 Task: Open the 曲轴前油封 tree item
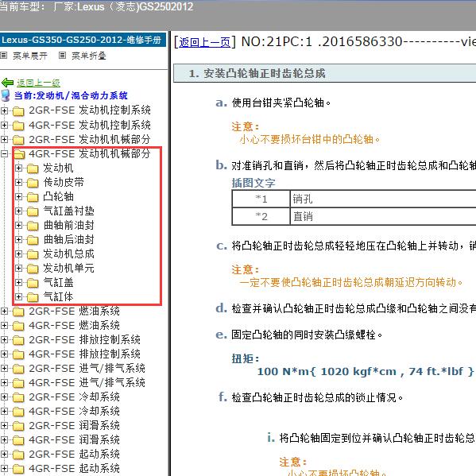(68, 225)
